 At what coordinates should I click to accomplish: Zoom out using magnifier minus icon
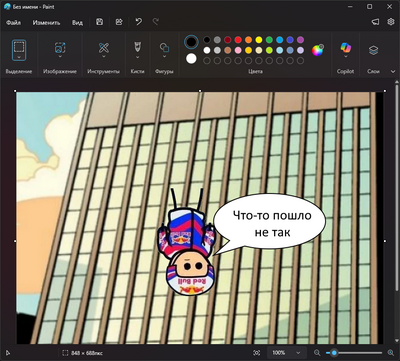point(317,353)
